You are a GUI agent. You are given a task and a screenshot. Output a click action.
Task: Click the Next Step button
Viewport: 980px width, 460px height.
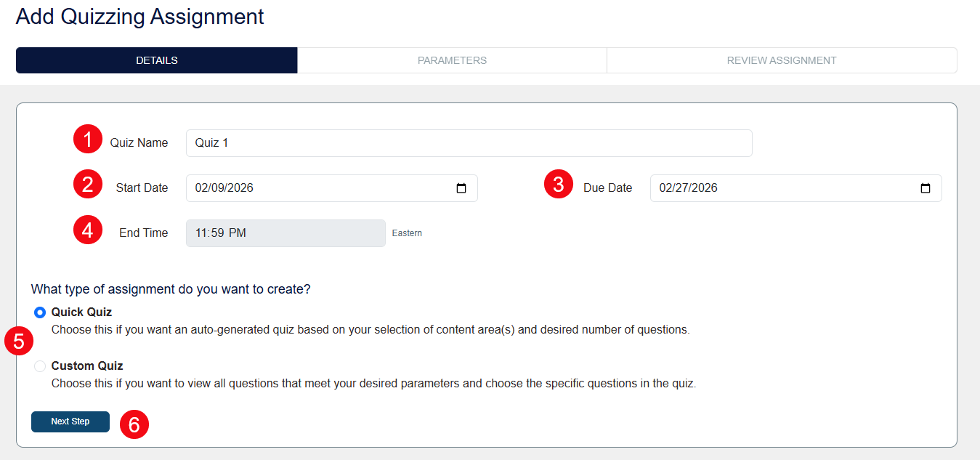coord(70,421)
